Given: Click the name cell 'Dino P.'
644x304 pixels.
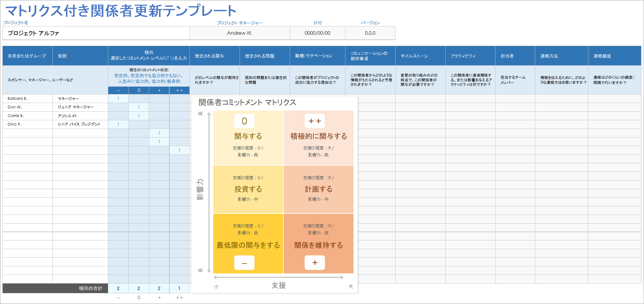Looking at the screenshot, I should [x=28, y=124].
